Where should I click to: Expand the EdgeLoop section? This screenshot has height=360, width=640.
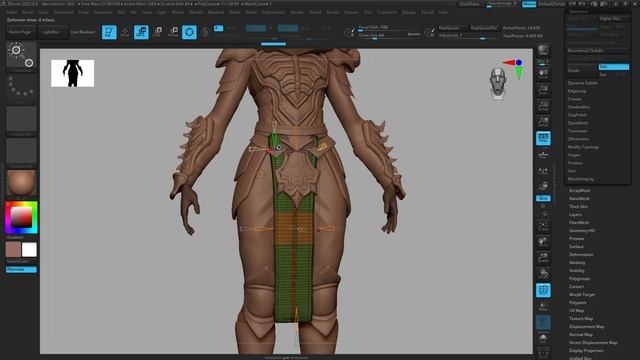577,91
